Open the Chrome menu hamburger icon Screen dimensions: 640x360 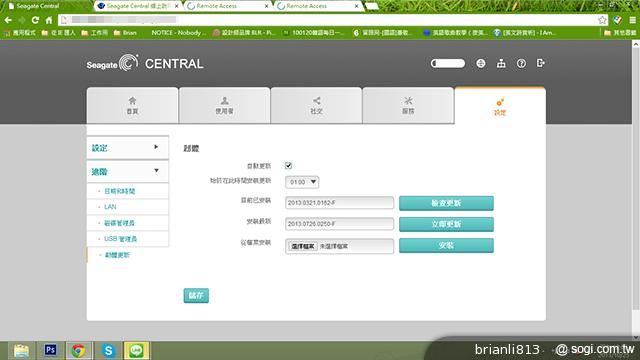(x=632, y=20)
